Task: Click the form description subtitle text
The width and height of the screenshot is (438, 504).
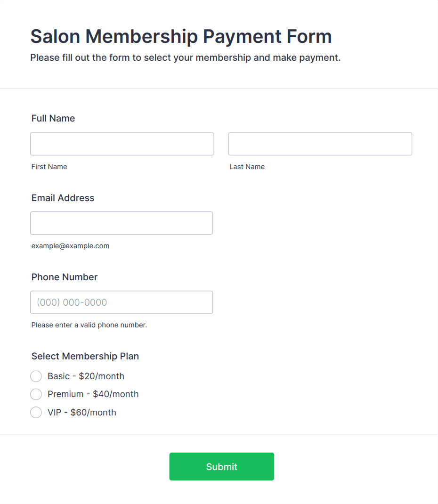Action: click(185, 58)
